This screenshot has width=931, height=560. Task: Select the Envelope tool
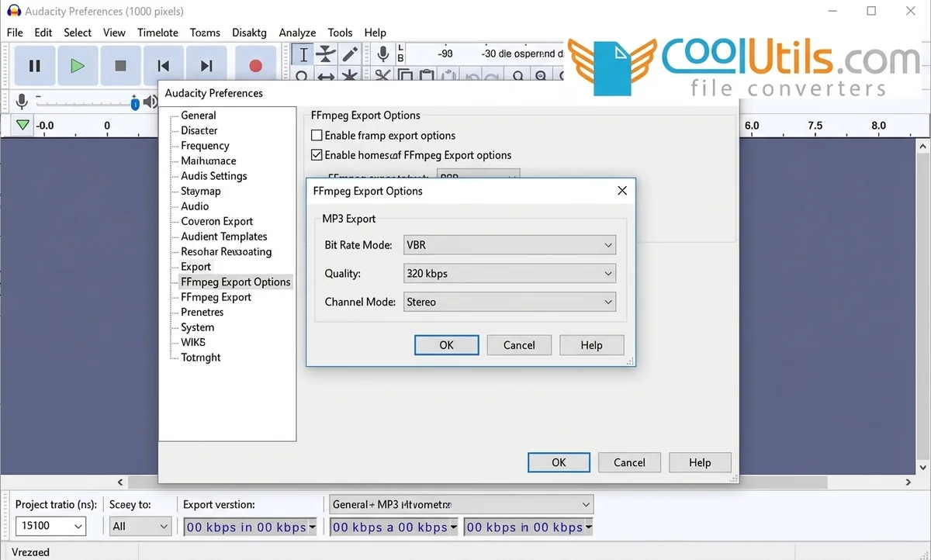327,53
